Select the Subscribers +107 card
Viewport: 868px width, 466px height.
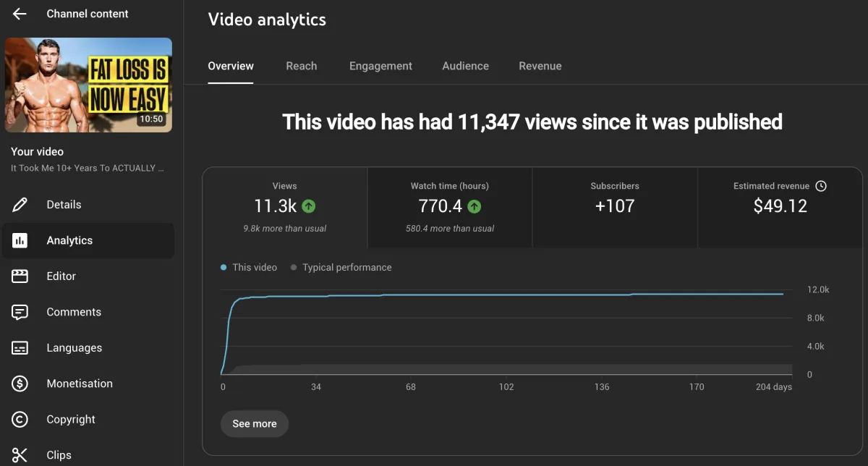[615, 208]
